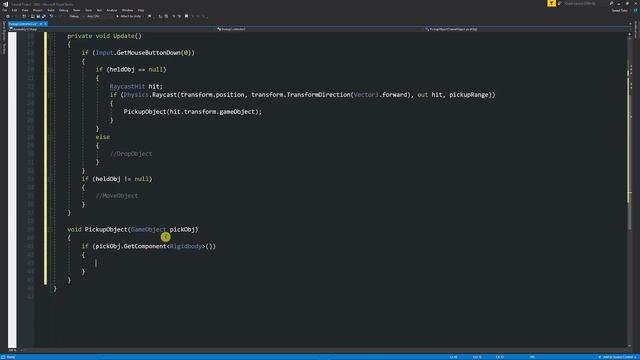Click the Navigate Backward toolbar icon
640x360 pixels.
pyautogui.click(x=8, y=16)
